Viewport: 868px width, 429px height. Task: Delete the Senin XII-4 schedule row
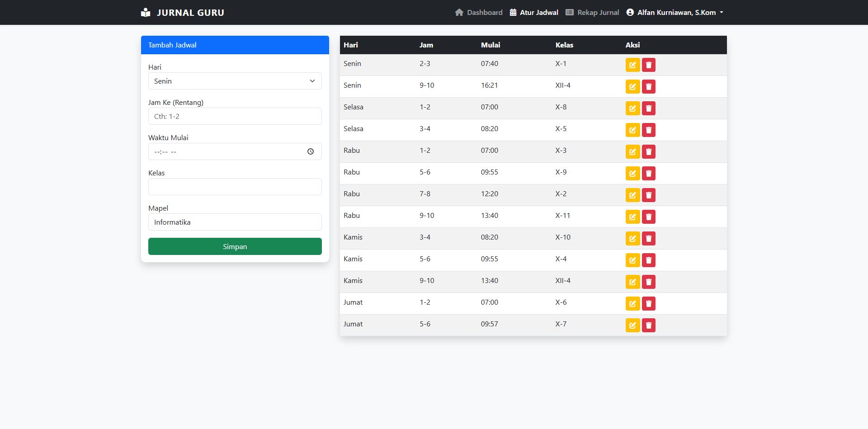point(648,87)
